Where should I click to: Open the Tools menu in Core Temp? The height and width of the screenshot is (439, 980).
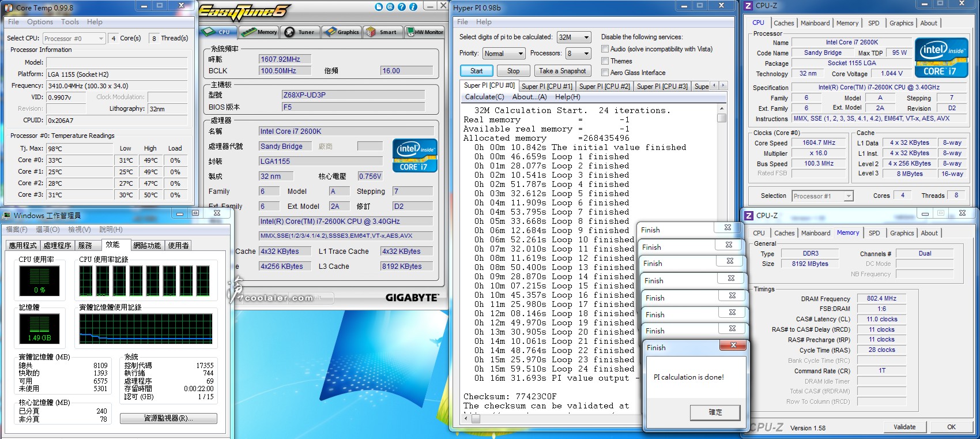click(x=70, y=22)
